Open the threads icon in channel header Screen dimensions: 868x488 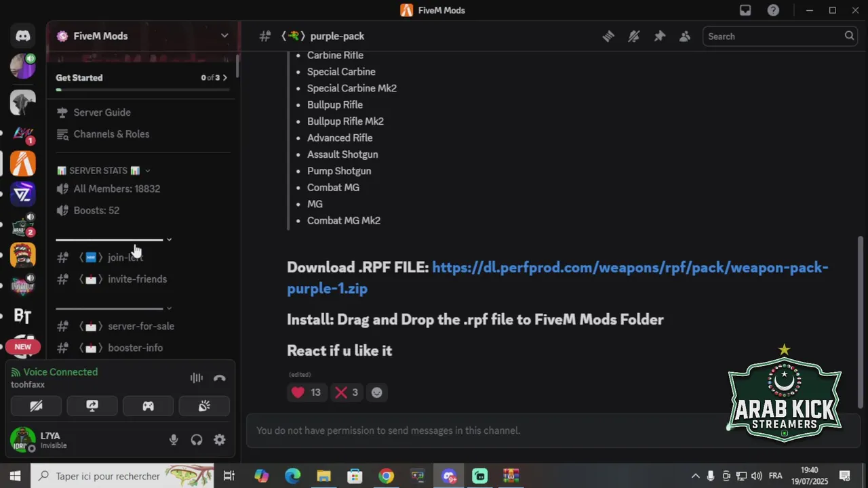coord(608,37)
